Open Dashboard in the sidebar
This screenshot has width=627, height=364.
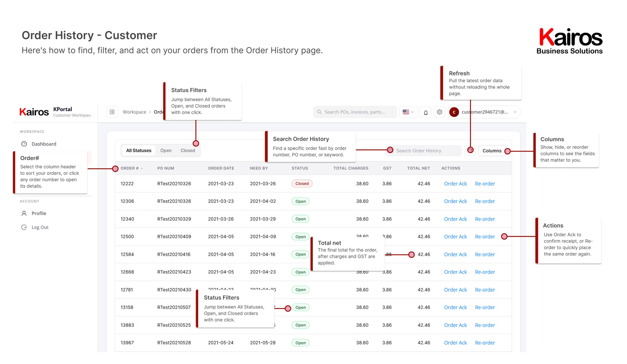tap(44, 144)
